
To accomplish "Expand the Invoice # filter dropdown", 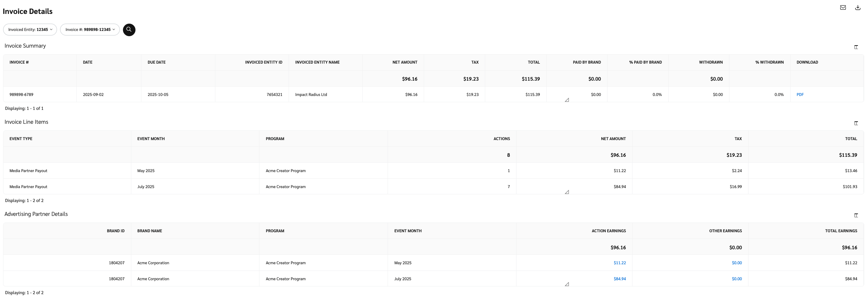I will pyautogui.click(x=90, y=30).
